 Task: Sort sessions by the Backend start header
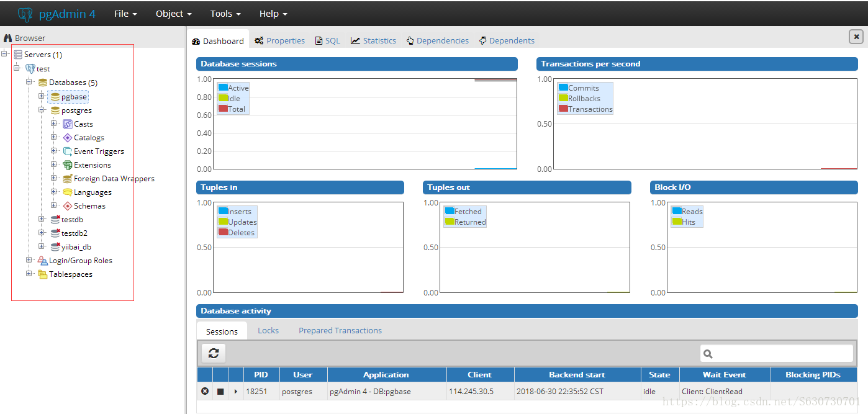point(577,375)
